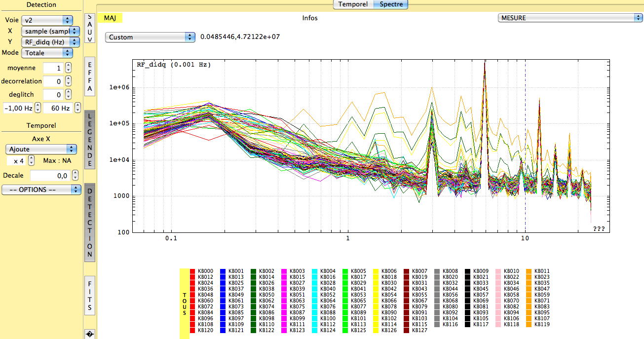Toggle the LEGENDE vertical panel button

(x=90, y=139)
